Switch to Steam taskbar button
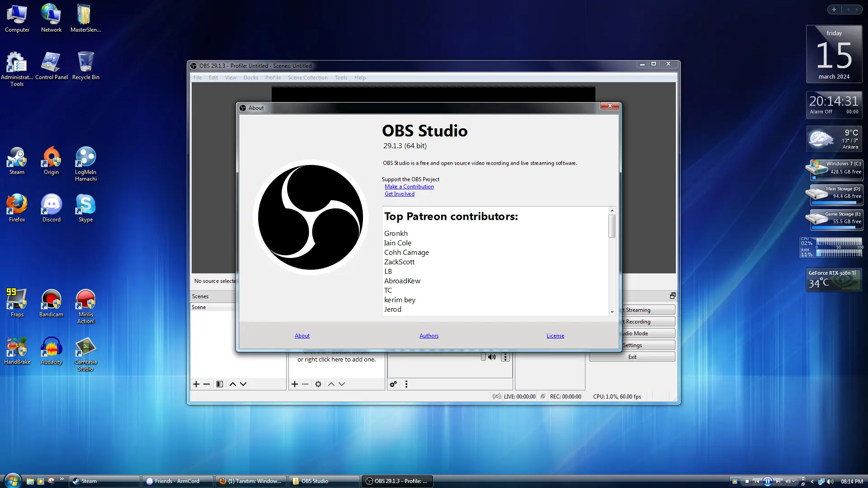868x488 pixels. (104, 481)
